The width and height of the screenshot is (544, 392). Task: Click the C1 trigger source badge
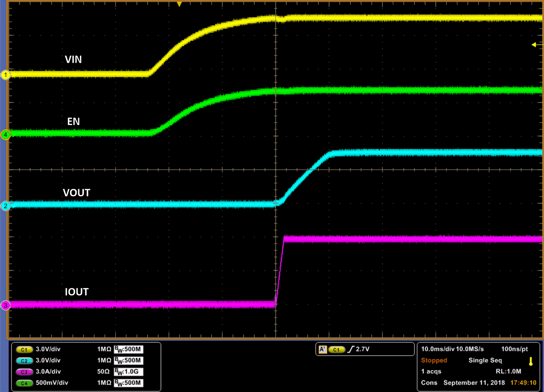(336, 349)
